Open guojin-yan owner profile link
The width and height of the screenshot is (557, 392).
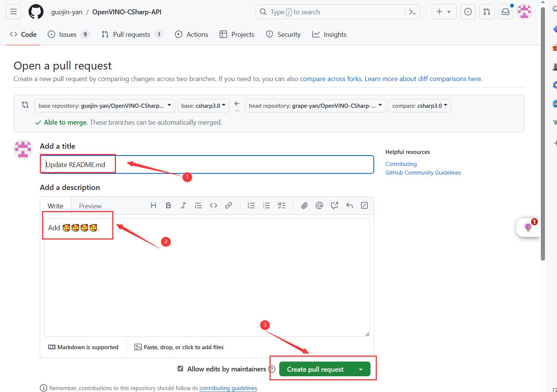[x=66, y=12]
